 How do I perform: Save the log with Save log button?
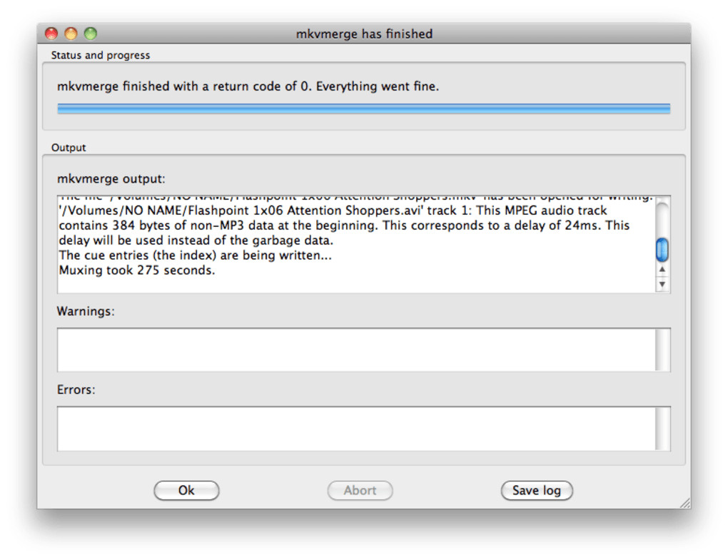tap(537, 490)
